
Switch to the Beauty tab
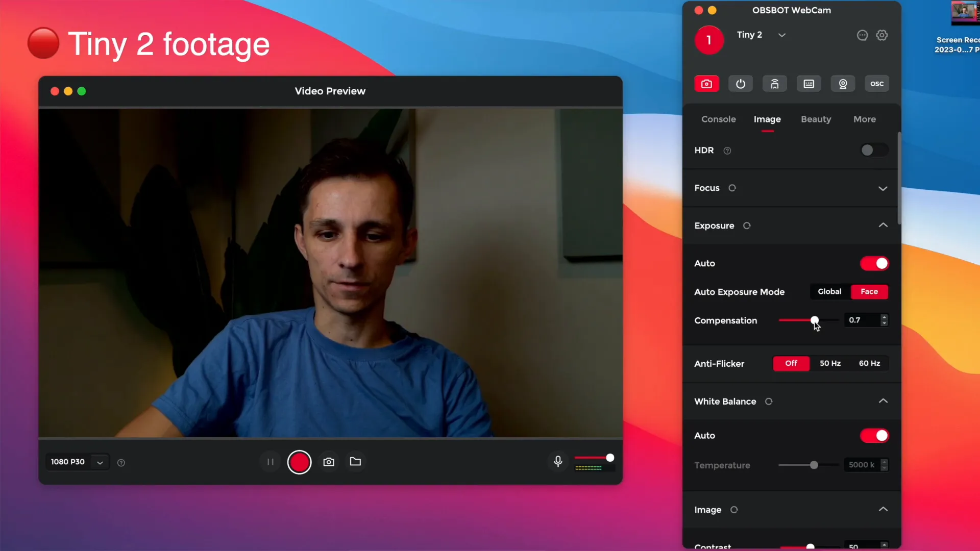[x=816, y=119]
